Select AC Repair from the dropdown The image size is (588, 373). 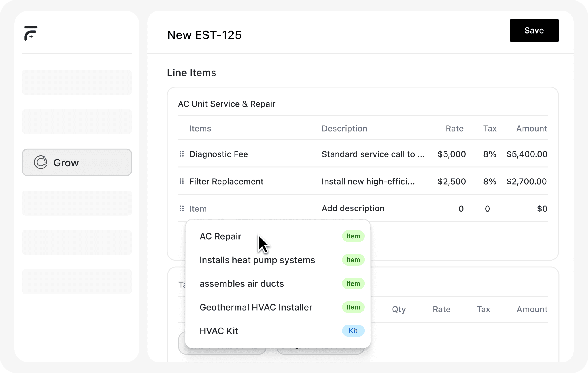220,236
